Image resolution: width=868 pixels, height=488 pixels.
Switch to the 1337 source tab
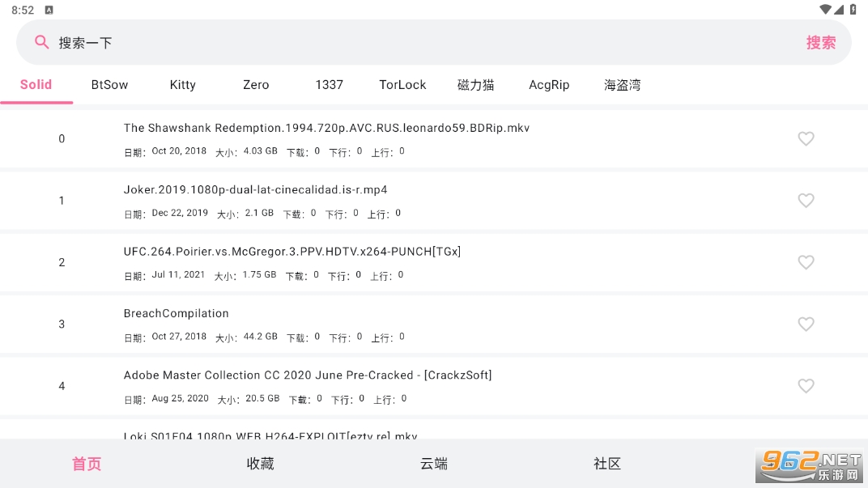[329, 85]
